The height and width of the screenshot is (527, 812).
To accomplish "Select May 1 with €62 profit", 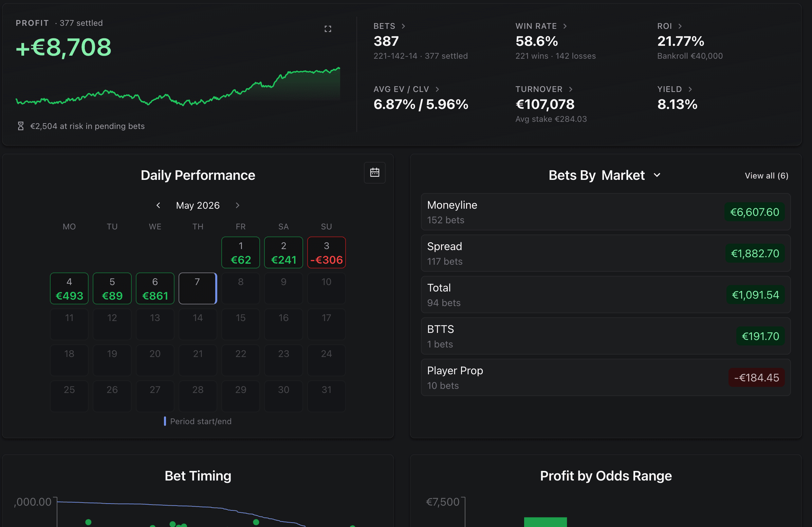I will [241, 253].
